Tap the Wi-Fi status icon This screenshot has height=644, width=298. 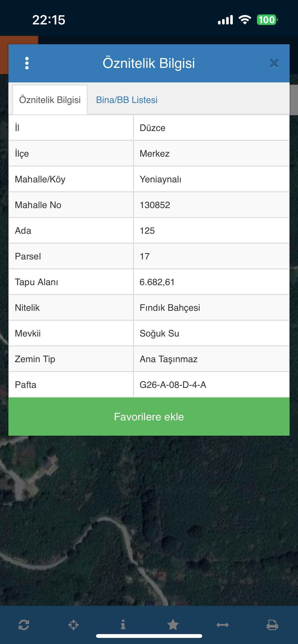tap(245, 20)
